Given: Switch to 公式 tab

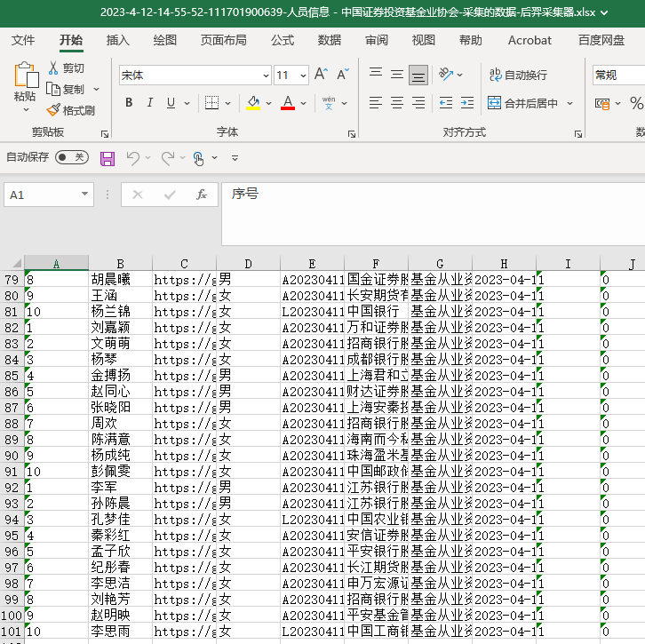Looking at the screenshot, I should coord(283,40).
